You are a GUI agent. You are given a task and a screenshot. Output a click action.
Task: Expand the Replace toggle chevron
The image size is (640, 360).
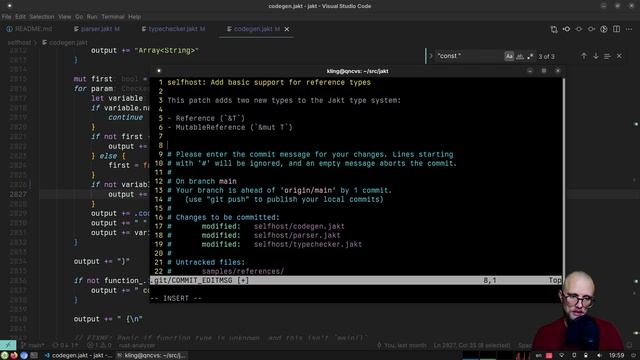[431, 56]
